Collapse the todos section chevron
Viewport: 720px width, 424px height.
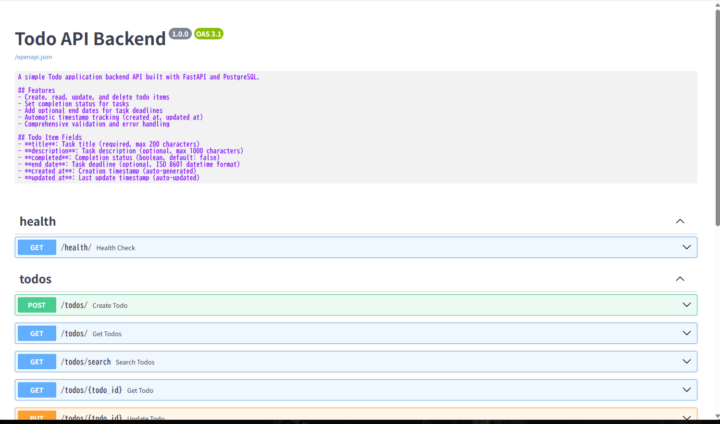[680, 279]
